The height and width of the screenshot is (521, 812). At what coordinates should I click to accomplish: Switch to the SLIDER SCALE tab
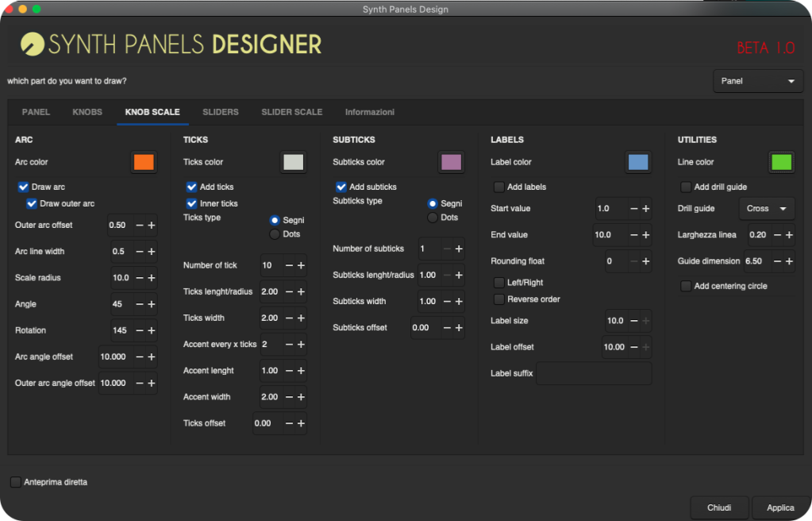291,112
